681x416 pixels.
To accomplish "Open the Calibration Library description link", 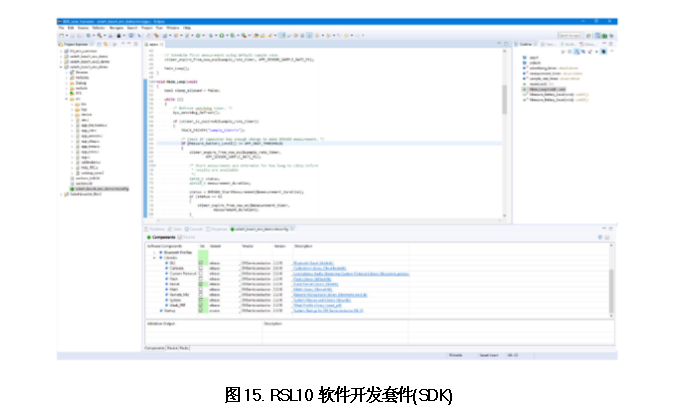I will [x=320, y=268].
